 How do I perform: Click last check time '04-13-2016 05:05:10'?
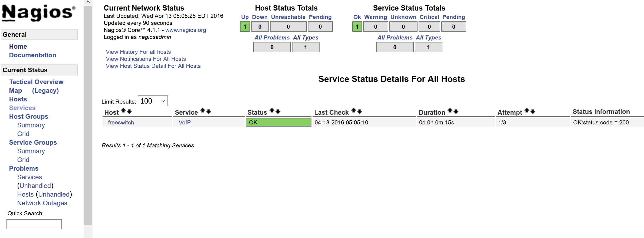click(341, 123)
